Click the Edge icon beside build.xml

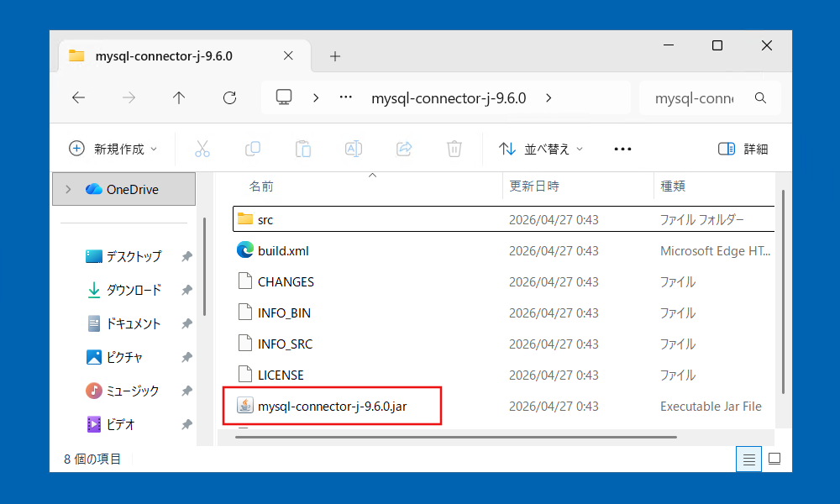click(x=245, y=250)
